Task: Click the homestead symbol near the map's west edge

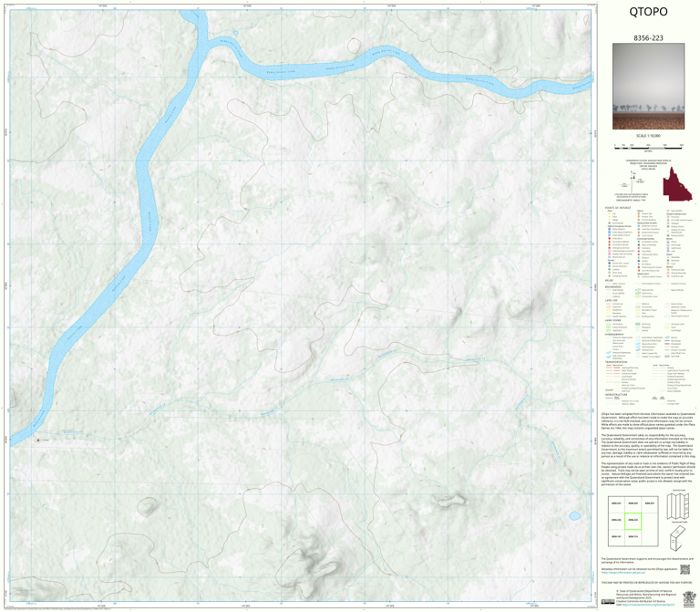Action: [x=38, y=440]
